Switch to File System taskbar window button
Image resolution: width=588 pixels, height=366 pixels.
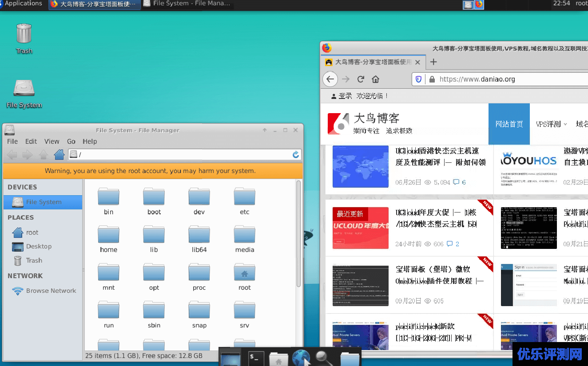tap(187, 4)
